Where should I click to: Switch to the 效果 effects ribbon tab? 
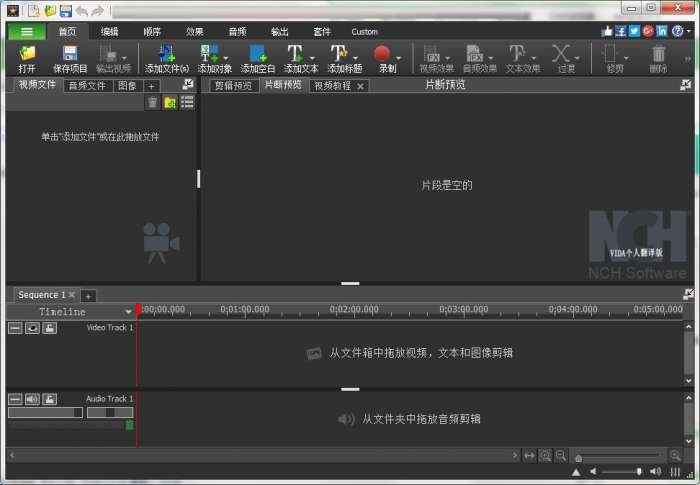[194, 31]
